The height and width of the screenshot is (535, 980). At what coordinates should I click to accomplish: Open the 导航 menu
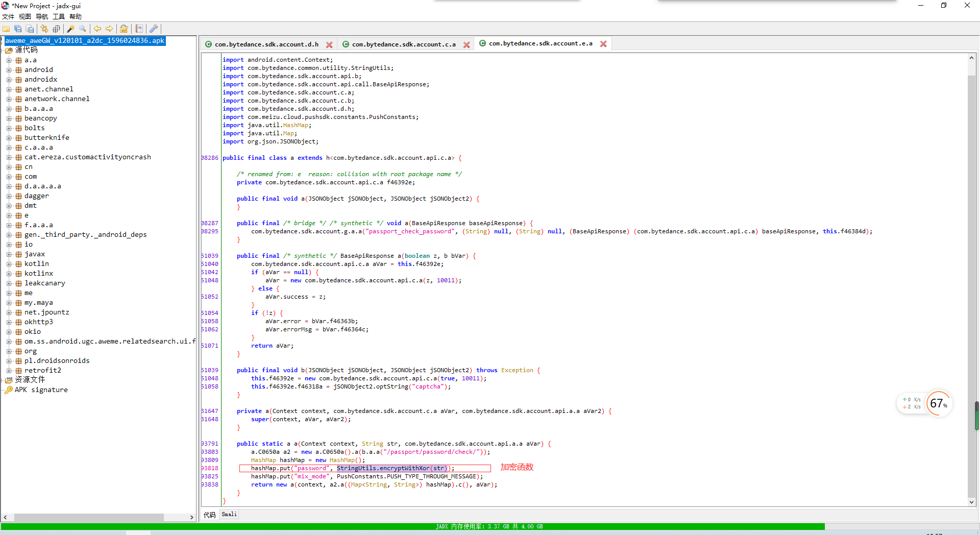click(42, 17)
